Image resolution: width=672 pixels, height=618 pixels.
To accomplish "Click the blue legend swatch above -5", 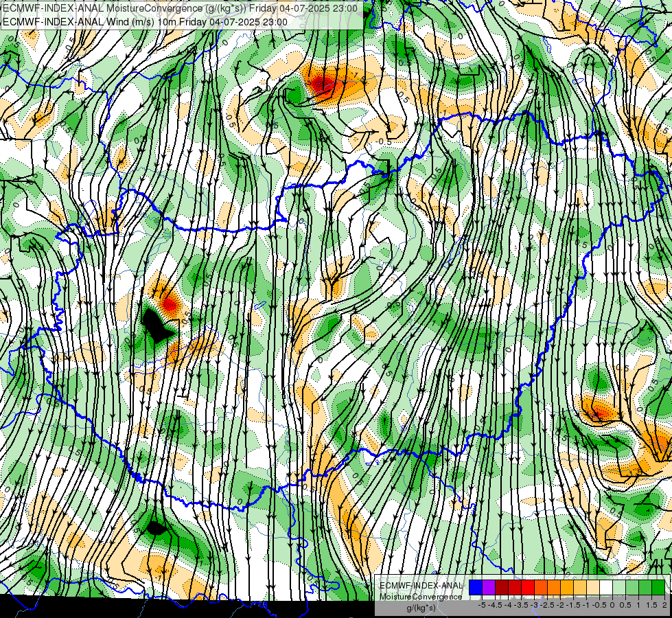I will pyautogui.click(x=476, y=588).
